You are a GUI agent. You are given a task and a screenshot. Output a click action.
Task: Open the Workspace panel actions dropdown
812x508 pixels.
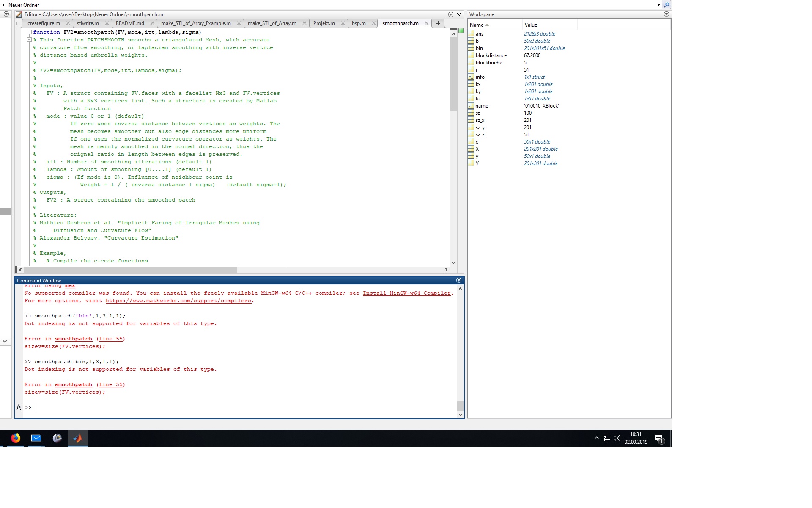[x=667, y=14]
